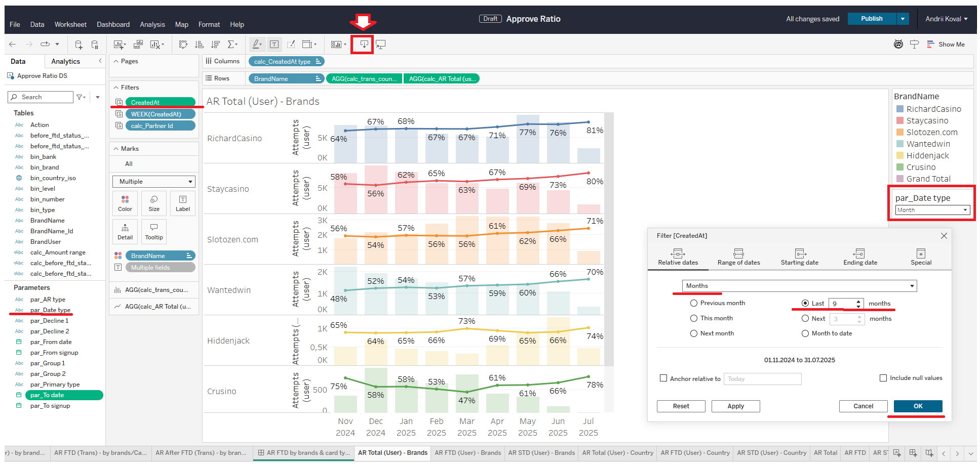Select the Previous month radio button
Image resolution: width=980 pixels, height=468 pixels.
[x=694, y=303]
